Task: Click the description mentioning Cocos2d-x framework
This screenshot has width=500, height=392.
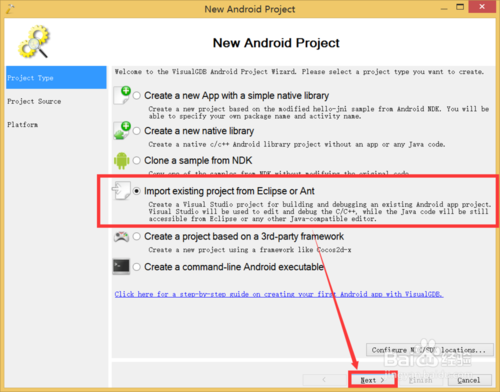Action: [x=250, y=250]
